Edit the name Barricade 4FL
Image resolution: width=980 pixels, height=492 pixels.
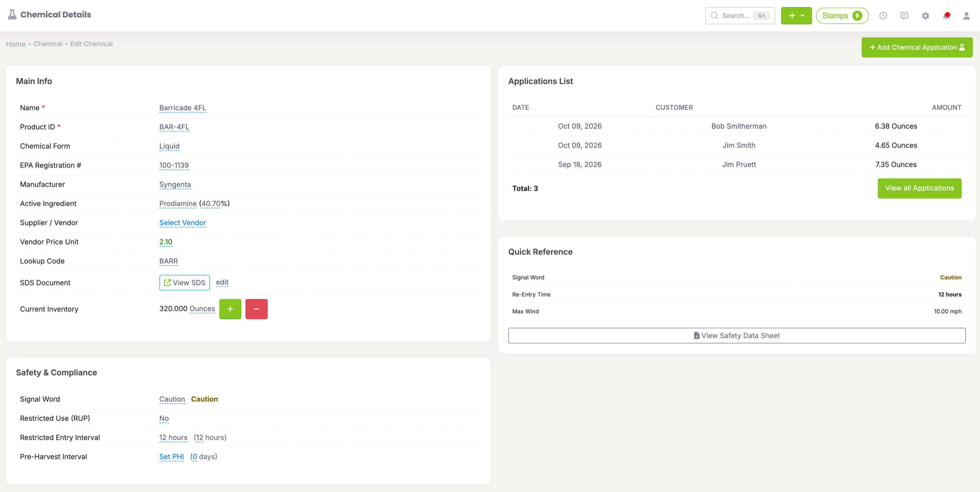pyautogui.click(x=183, y=108)
